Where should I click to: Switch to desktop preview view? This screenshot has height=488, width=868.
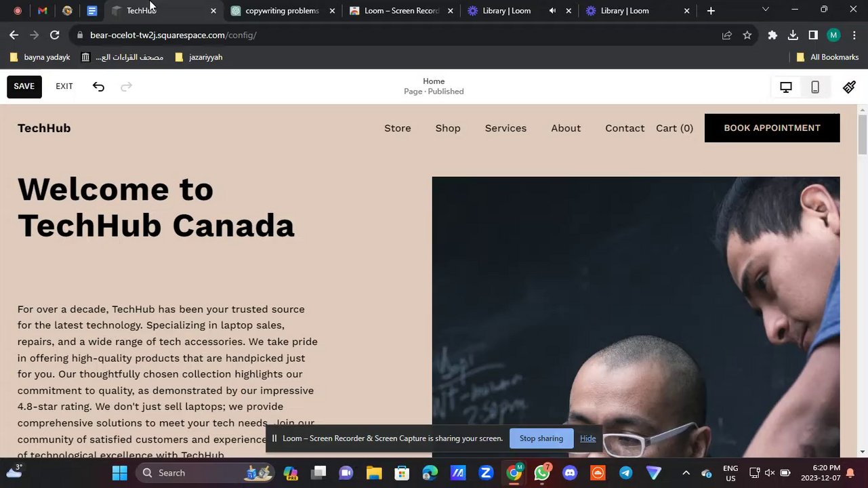coord(786,87)
